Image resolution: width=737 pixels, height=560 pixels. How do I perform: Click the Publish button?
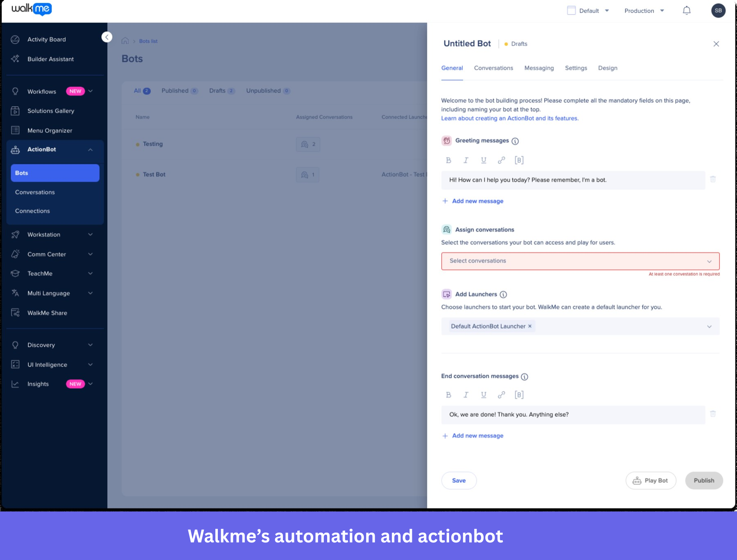pyautogui.click(x=704, y=480)
